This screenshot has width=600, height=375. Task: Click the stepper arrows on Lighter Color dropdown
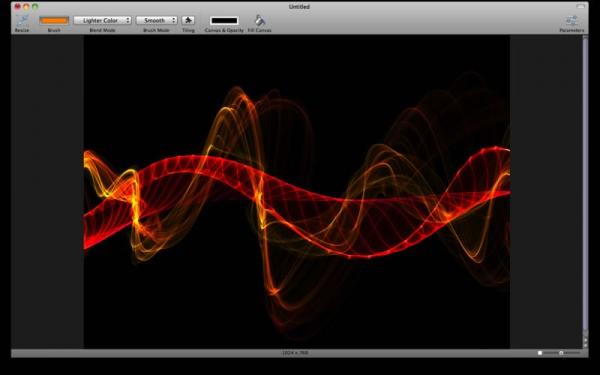click(x=128, y=20)
